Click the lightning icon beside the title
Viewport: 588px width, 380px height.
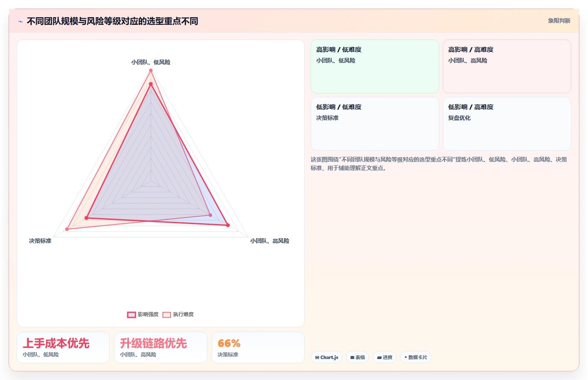pyautogui.click(x=20, y=21)
